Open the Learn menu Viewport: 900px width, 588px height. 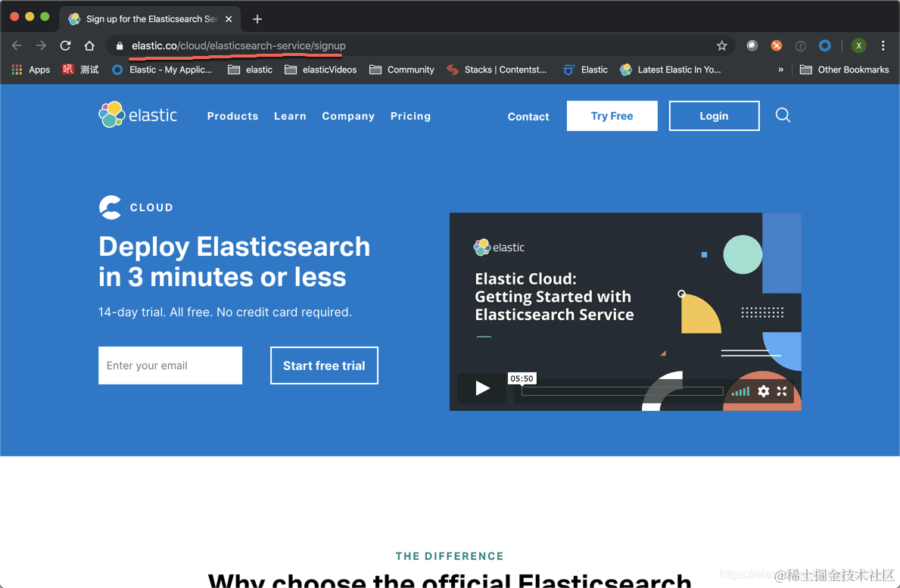click(290, 116)
